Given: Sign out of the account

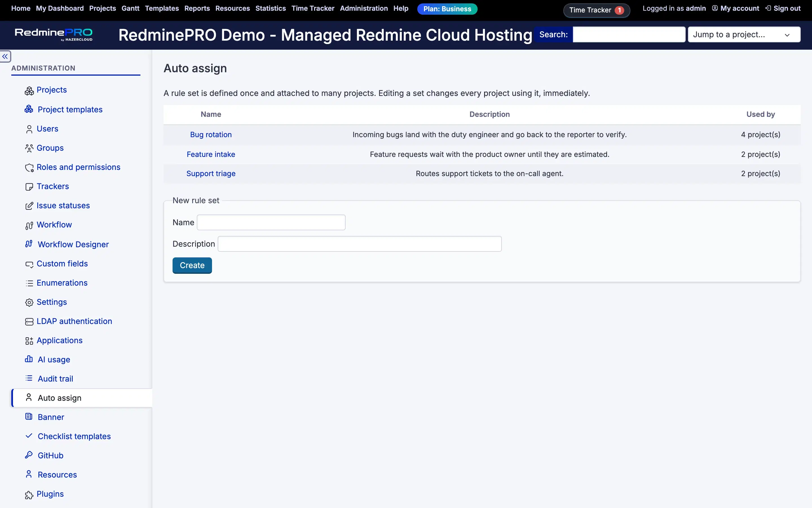Looking at the screenshot, I should point(783,8).
